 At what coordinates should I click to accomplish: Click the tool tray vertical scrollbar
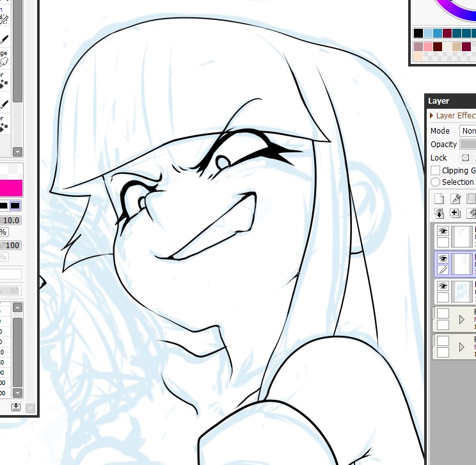coord(18,51)
